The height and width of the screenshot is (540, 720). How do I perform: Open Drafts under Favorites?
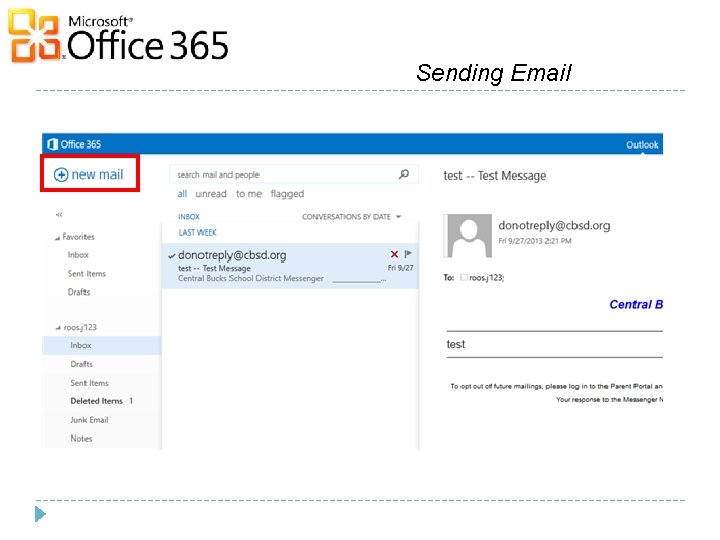[79, 292]
